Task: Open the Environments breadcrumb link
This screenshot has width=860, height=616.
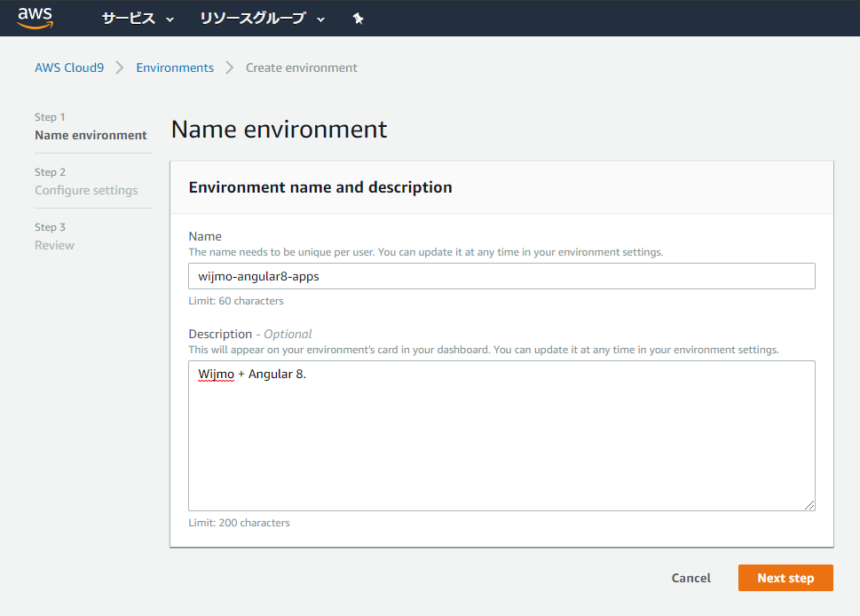Action: pyautogui.click(x=175, y=67)
